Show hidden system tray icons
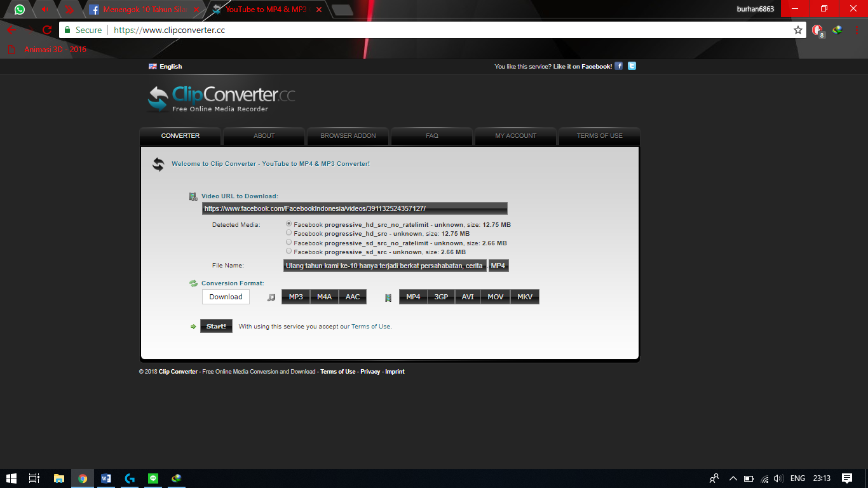 (733, 478)
